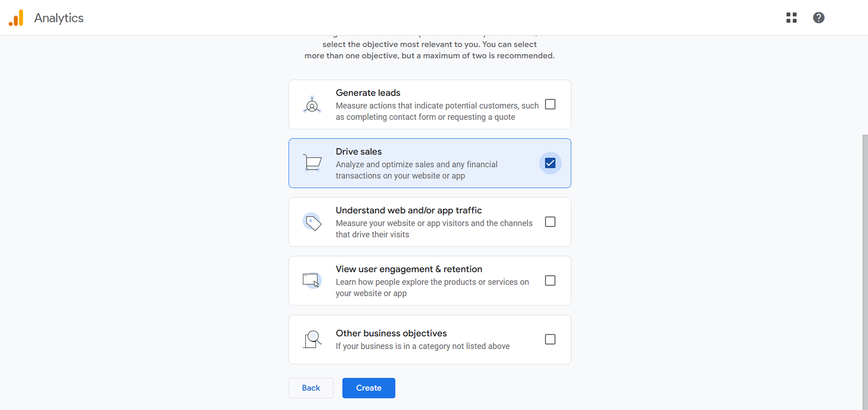Check Understand web and/or app traffic checkbox
This screenshot has height=410, width=868.
click(x=550, y=222)
